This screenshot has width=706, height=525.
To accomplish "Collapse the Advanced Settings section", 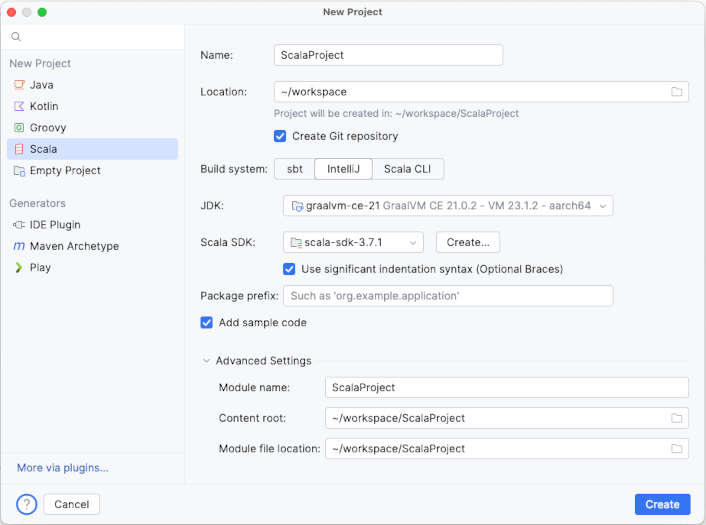I will click(206, 361).
